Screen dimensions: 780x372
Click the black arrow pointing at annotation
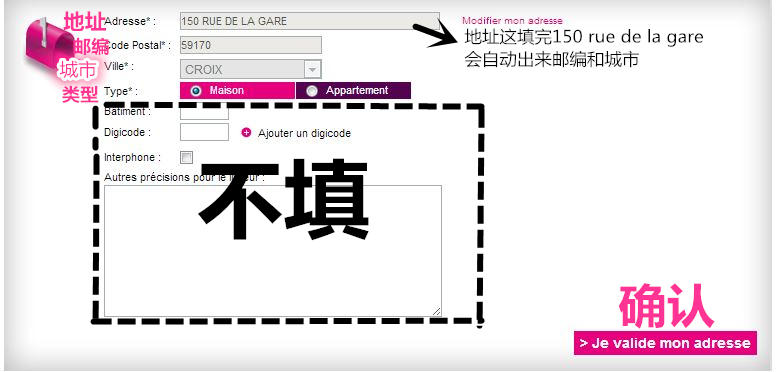coord(432,34)
